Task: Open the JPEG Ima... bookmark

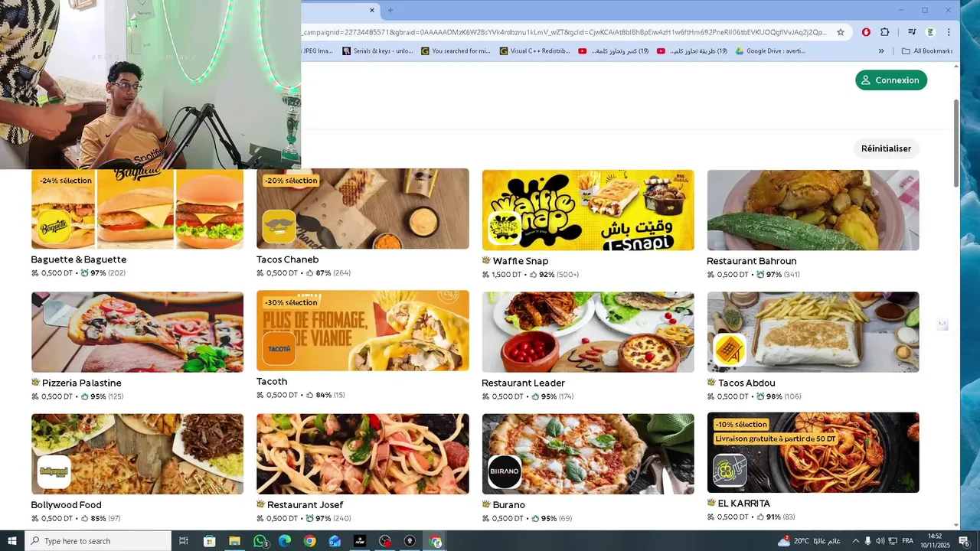Action: (318, 51)
